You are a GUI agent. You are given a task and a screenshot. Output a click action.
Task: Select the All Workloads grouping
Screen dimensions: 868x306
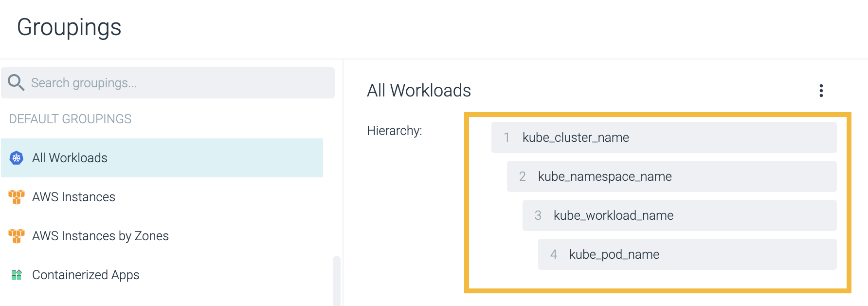[x=162, y=158]
